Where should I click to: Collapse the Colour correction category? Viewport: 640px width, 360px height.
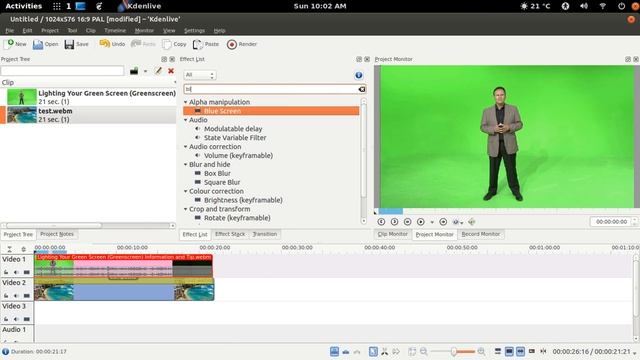[x=186, y=191]
